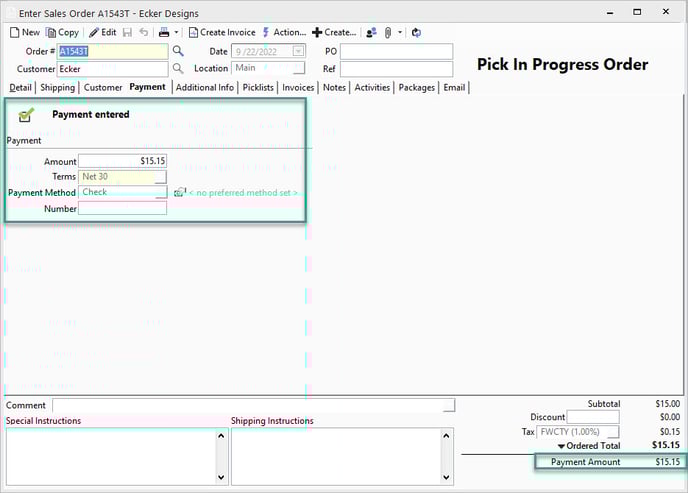Click the preferred payment method icon
Screen dimensions: 688x493
180,192
